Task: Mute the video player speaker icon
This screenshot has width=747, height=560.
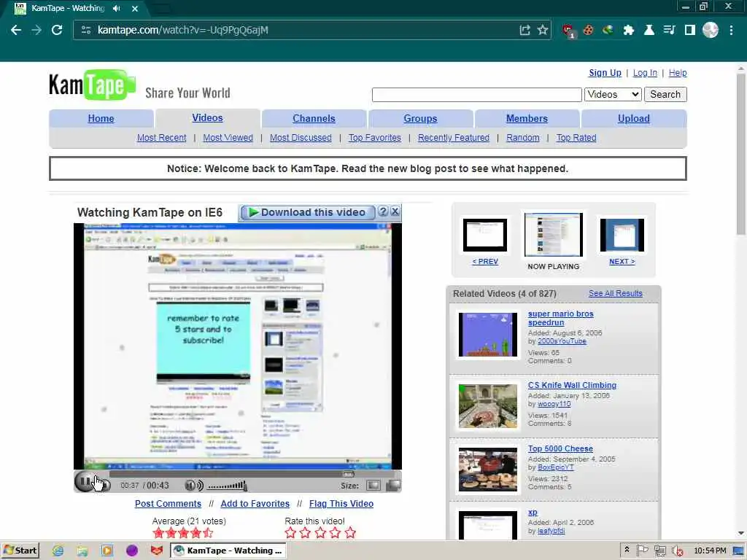Action: click(193, 486)
